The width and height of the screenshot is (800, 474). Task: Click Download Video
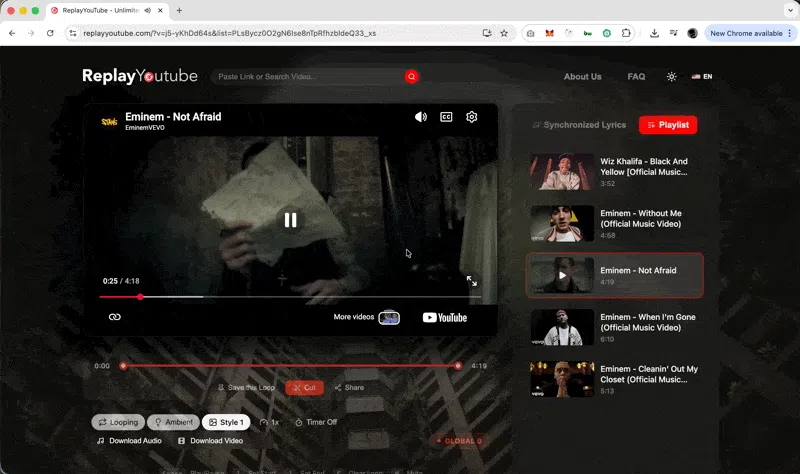point(210,441)
